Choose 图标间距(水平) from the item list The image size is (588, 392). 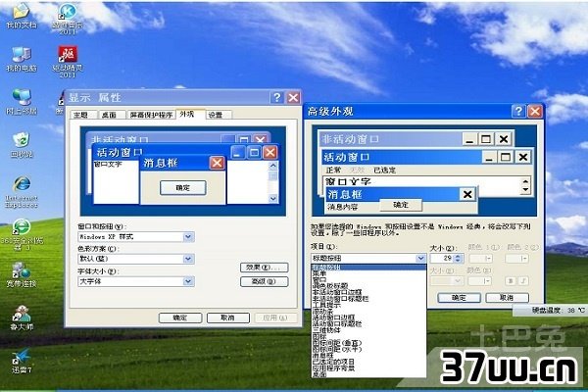369,349
